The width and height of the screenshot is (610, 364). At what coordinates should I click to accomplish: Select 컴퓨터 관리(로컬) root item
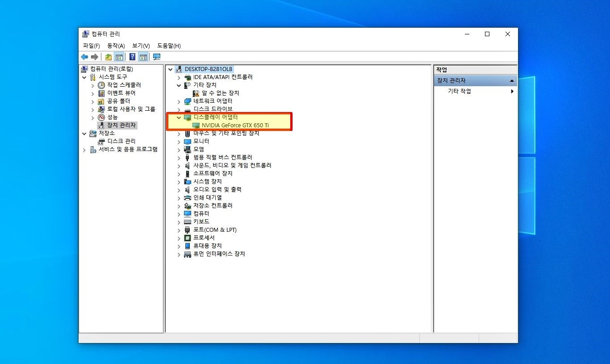(x=112, y=69)
